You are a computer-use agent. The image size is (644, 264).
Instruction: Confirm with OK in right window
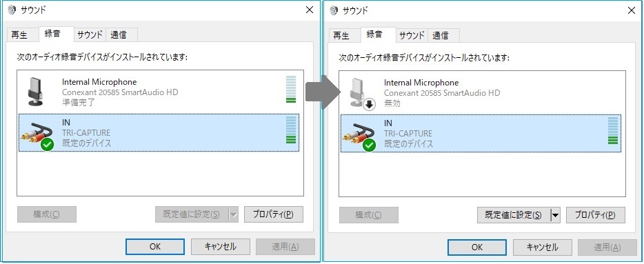[477, 247]
